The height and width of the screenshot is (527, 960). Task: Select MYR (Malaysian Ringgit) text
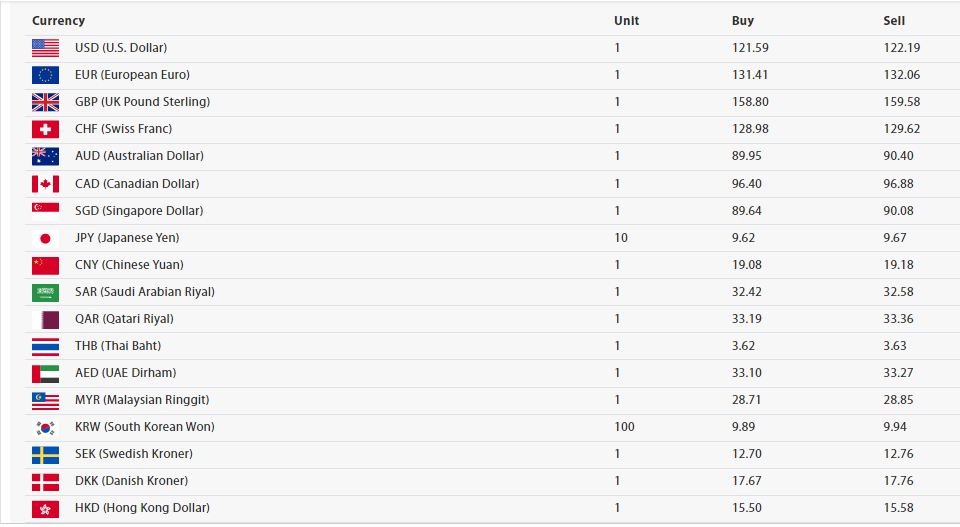(x=142, y=400)
